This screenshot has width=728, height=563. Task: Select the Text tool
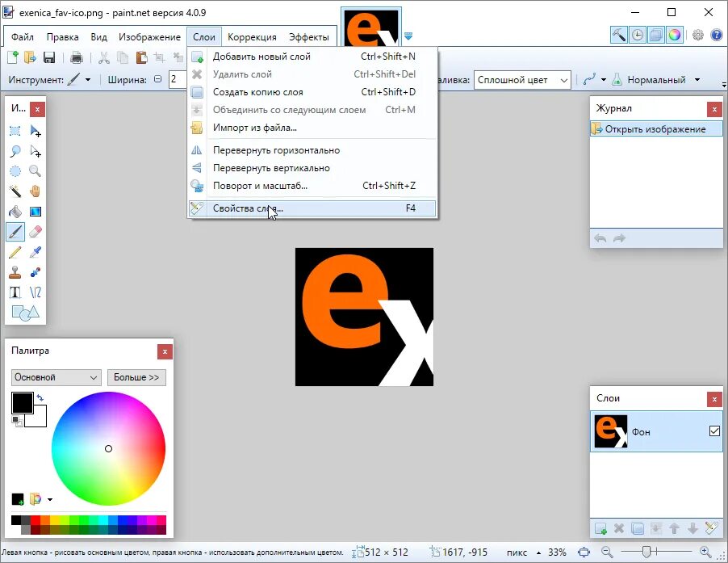click(14, 292)
